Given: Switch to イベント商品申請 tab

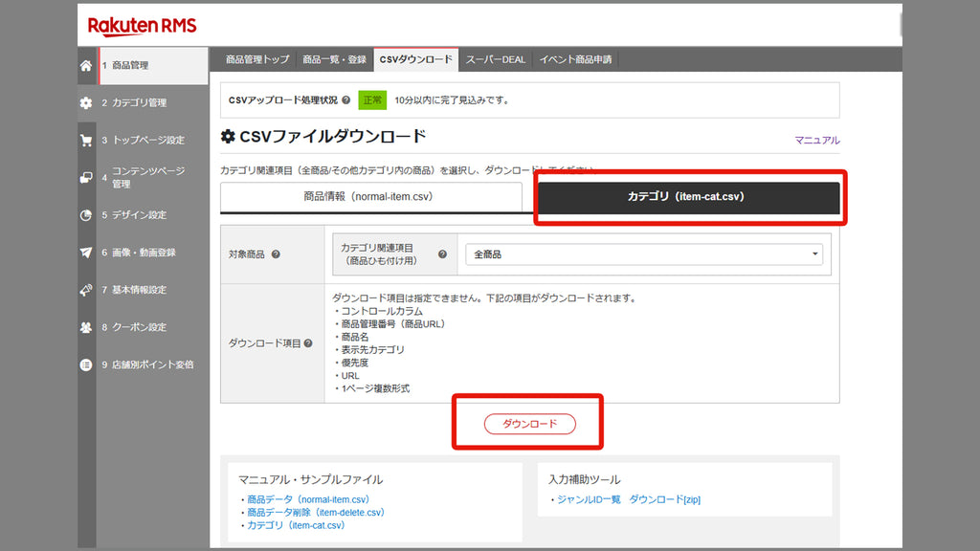Looking at the screenshot, I should [575, 59].
